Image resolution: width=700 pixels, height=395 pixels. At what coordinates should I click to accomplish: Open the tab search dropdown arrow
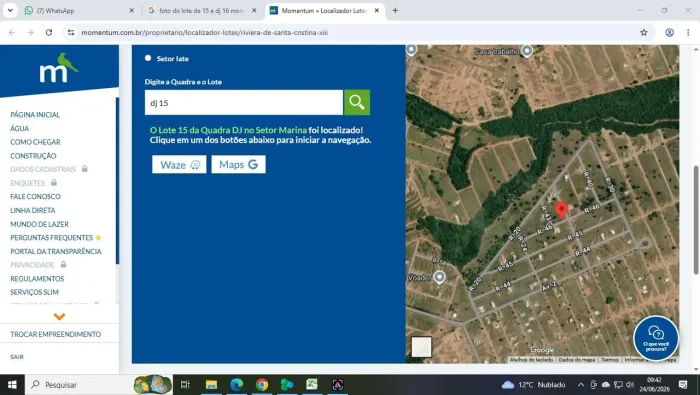click(10, 10)
